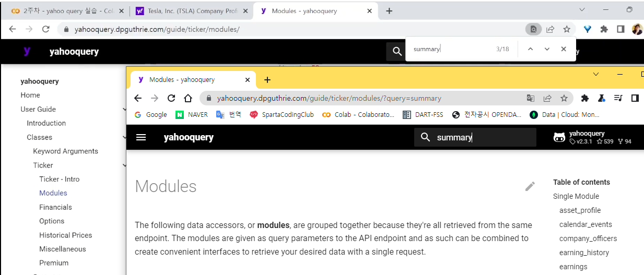Open tab search chevron in back window
The height and width of the screenshot is (275, 644).
(583, 9)
